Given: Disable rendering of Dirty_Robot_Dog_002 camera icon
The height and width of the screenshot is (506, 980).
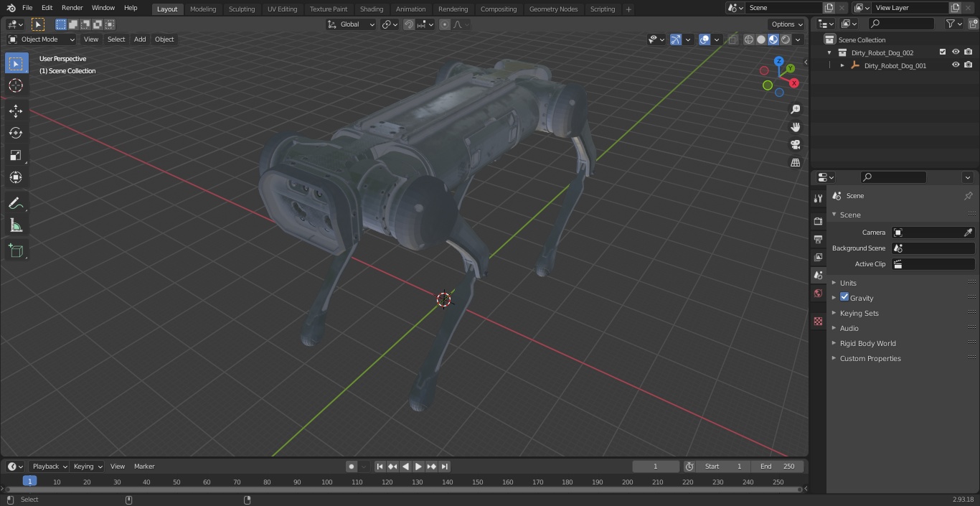Looking at the screenshot, I should click(x=969, y=52).
